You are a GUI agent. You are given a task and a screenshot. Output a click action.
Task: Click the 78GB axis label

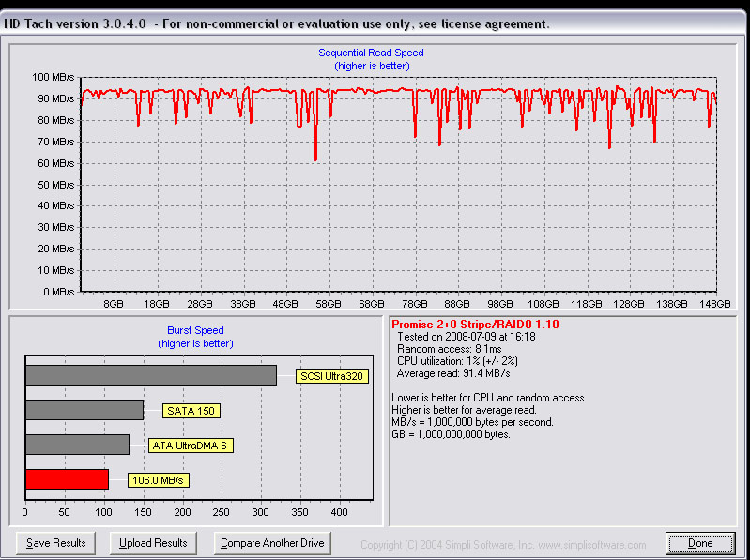click(414, 304)
